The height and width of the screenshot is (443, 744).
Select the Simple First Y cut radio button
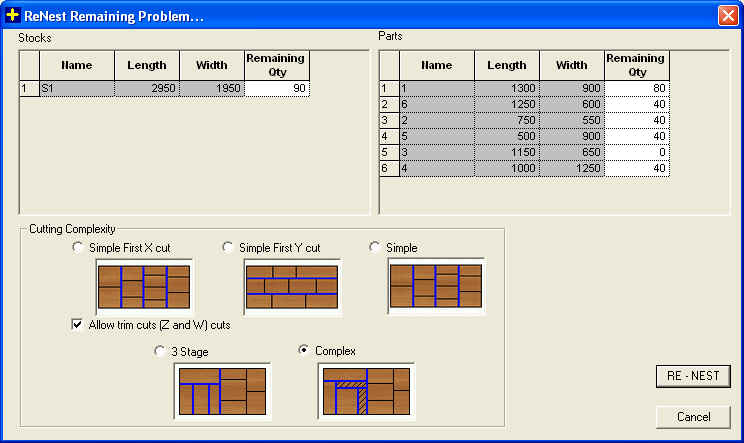click(228, 247)
